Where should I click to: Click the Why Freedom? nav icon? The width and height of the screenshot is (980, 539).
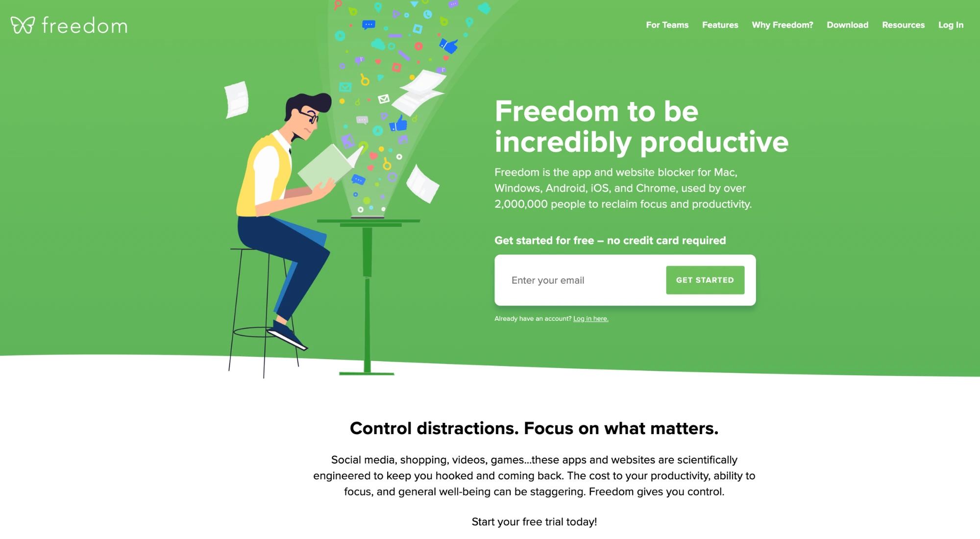pos(782,24)
